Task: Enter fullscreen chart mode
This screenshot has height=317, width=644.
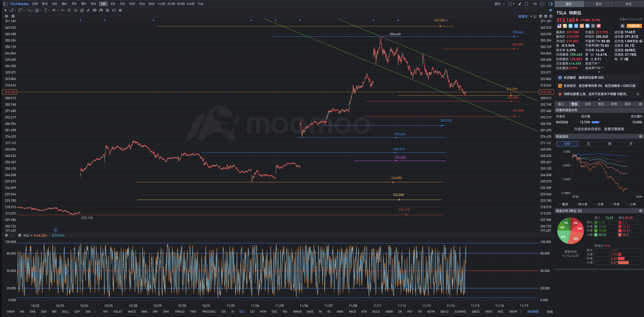Action: [x=527, y=4]
